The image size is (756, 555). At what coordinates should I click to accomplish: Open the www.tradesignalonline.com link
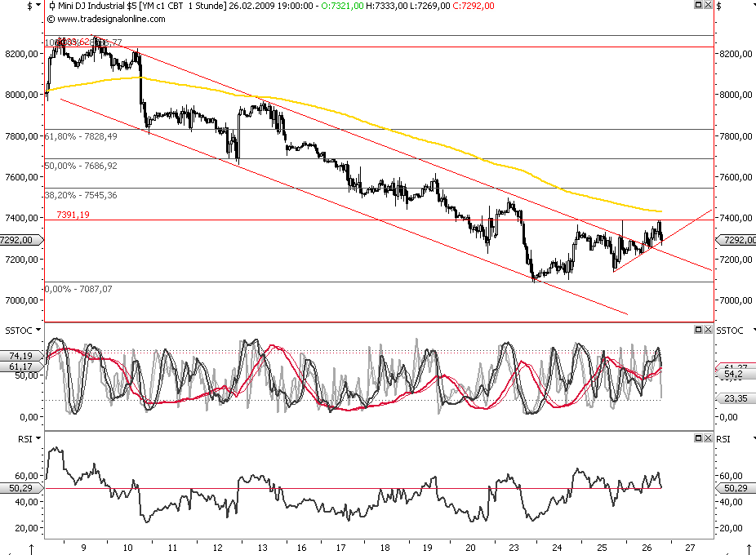[x=111, y=19]
